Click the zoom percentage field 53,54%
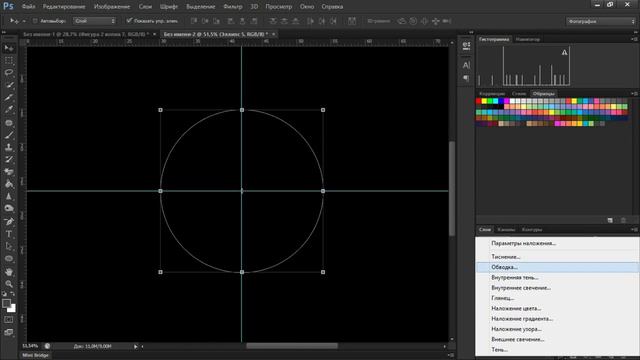640x360 pixels. click(x=30, y=346)
